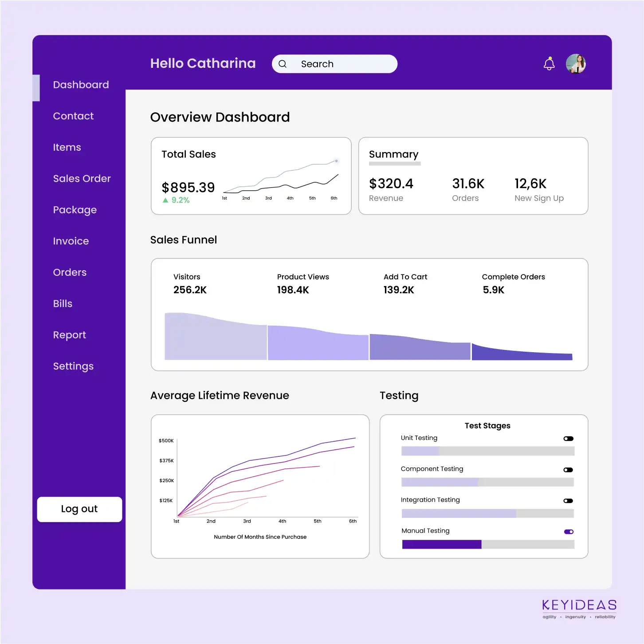Click the Total Sales endpoint marker

(336, 161)
